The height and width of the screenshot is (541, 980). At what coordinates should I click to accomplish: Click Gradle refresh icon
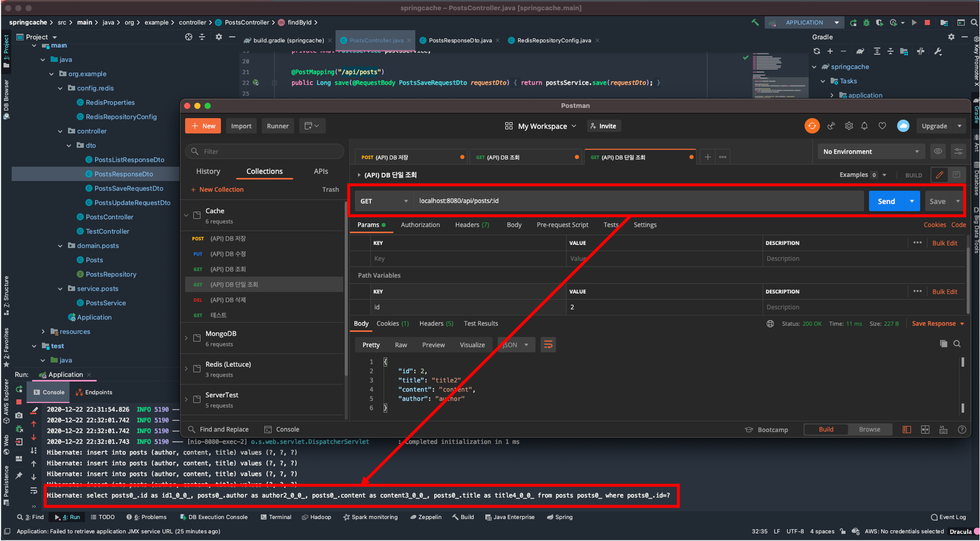(x=816, y=51)
